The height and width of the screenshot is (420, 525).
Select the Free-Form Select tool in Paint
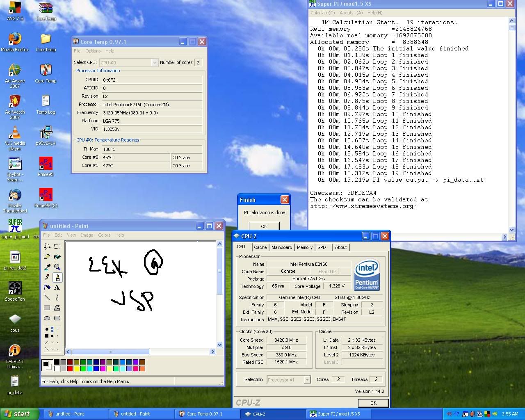pos(47,246)
